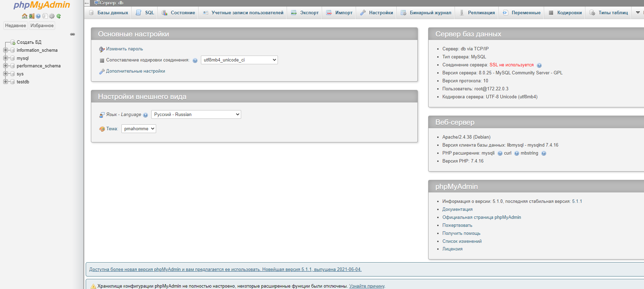Screen dimensions: 644x289
Task: Open help icon after mysqli extension
Action: [500, 153]
